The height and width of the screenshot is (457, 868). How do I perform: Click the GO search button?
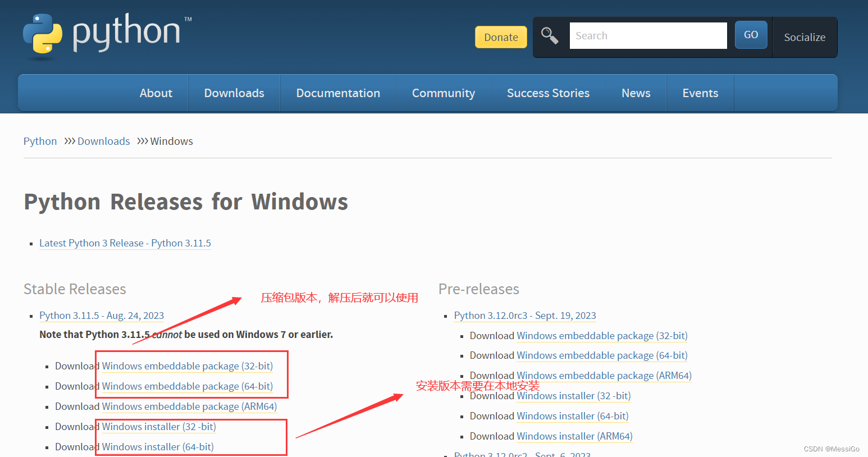click(x=751, y=35)
